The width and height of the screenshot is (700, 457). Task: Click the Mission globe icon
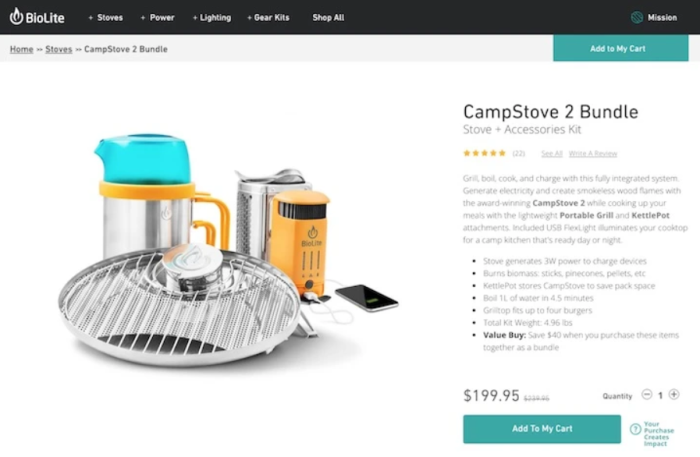coord(637,17)
